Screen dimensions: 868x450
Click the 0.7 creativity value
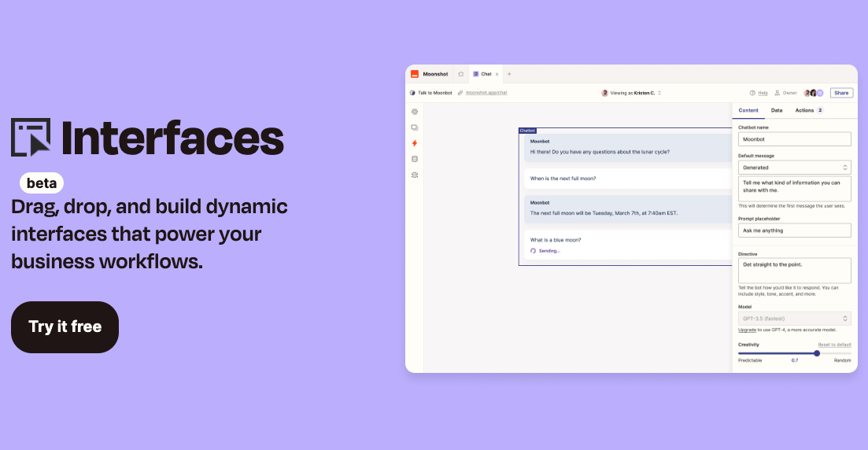tap(795, 360)
